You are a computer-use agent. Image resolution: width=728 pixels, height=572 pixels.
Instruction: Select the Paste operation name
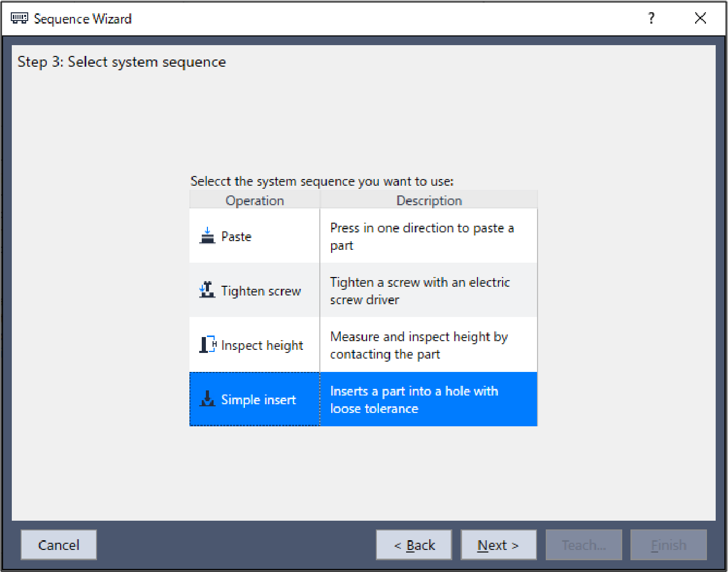236,236
